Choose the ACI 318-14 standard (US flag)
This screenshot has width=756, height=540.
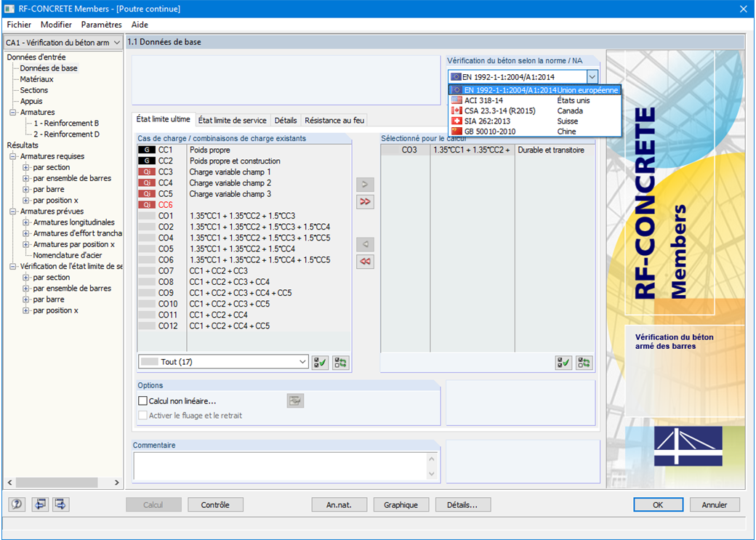pyautogui.click(x=535, y=100)
